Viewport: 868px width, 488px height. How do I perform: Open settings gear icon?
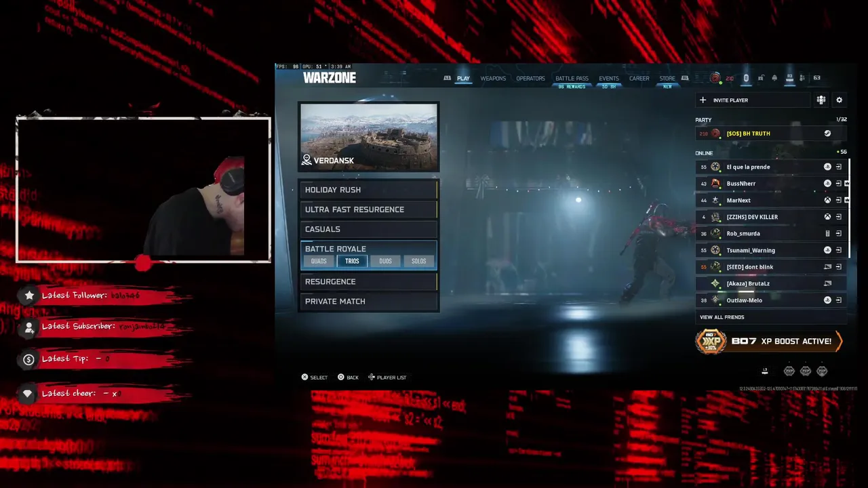click(839, 100)
